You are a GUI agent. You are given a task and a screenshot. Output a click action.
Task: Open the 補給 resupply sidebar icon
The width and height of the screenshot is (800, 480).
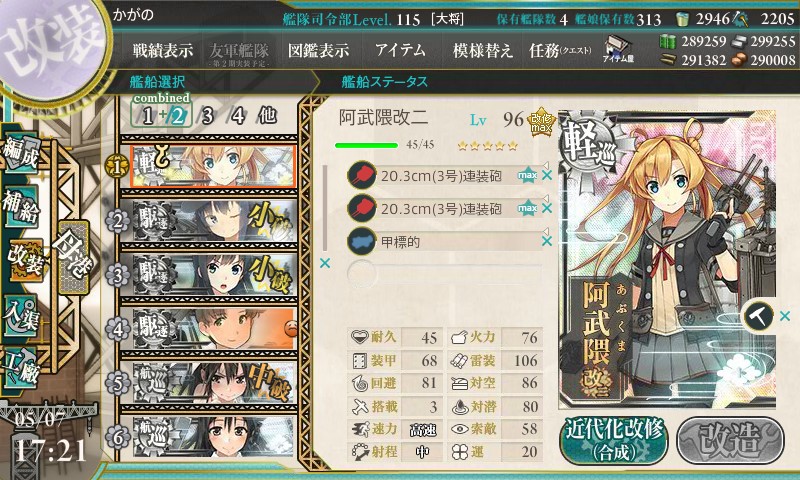click(21, 205)
